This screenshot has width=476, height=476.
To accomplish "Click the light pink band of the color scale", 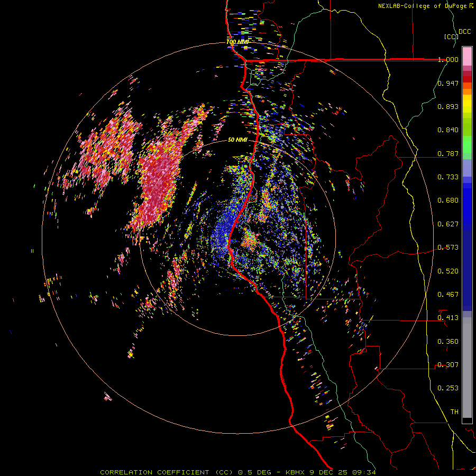I will [467, 56].
